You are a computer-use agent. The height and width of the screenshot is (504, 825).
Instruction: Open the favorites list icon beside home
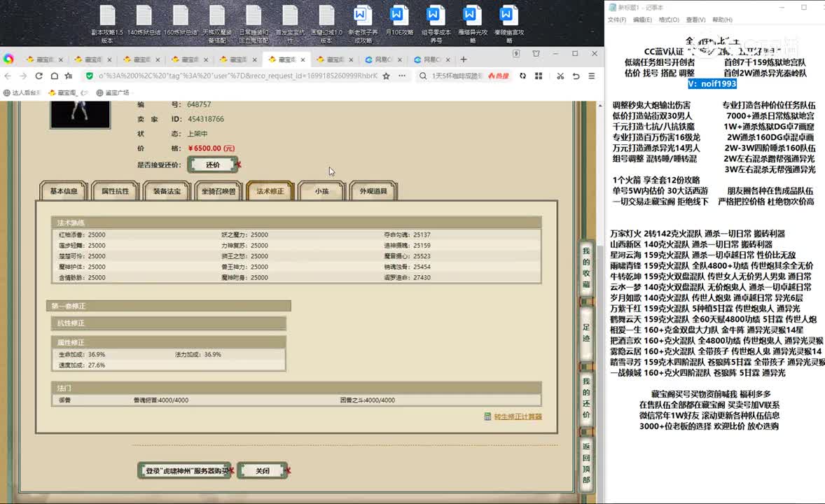pos(69,76)
